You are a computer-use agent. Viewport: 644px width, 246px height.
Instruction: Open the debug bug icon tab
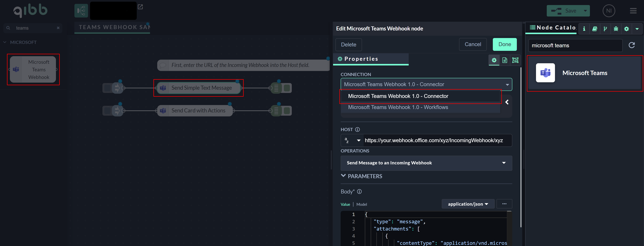(616, 29)
